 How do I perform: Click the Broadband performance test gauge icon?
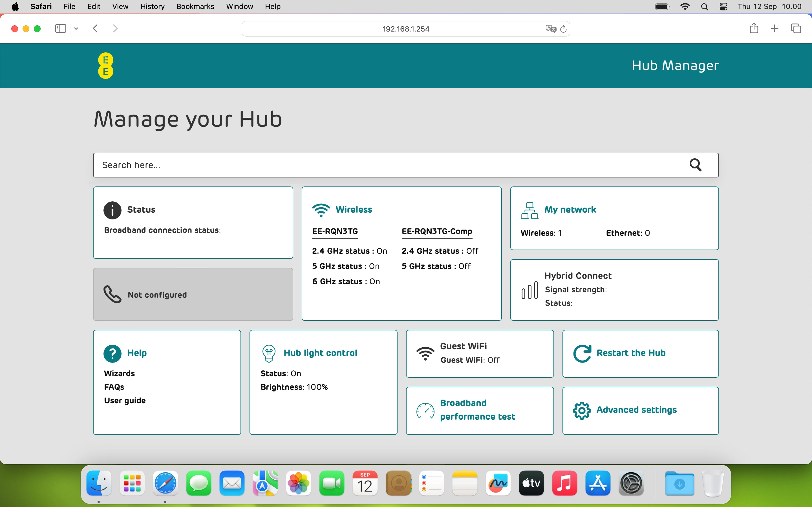pyautogui.click(x=425, y=410)
